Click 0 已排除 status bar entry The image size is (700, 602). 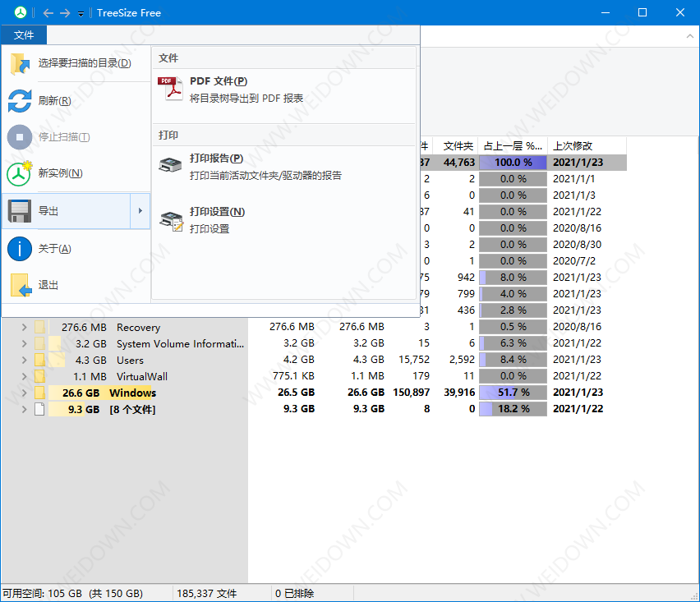pos(295,594)
